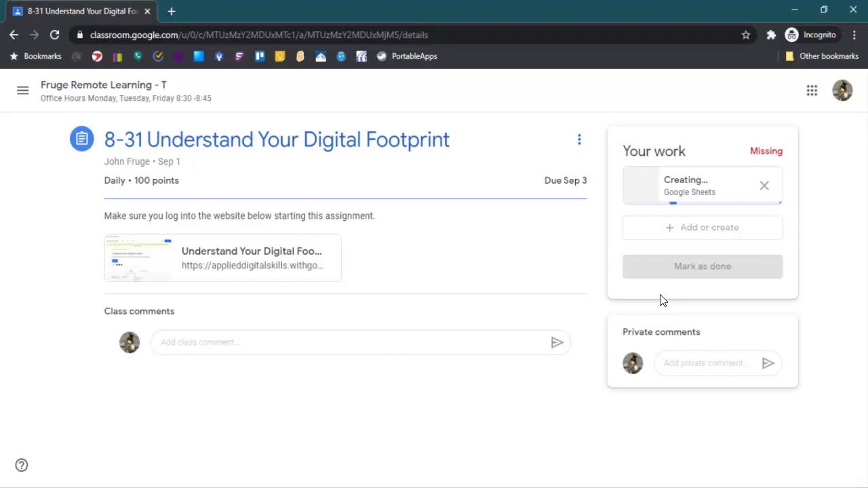
Task: Open the account profile picture in the header
Action: 842,90
